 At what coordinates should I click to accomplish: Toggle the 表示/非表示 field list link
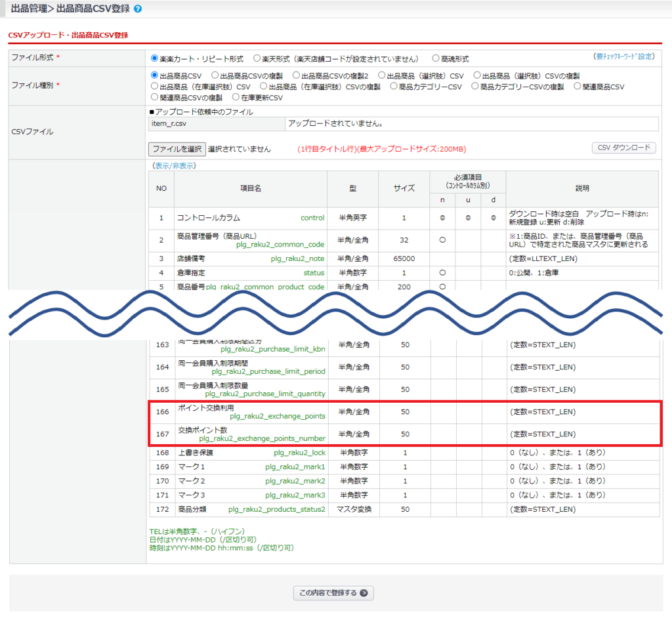click(x=173, y=166)
